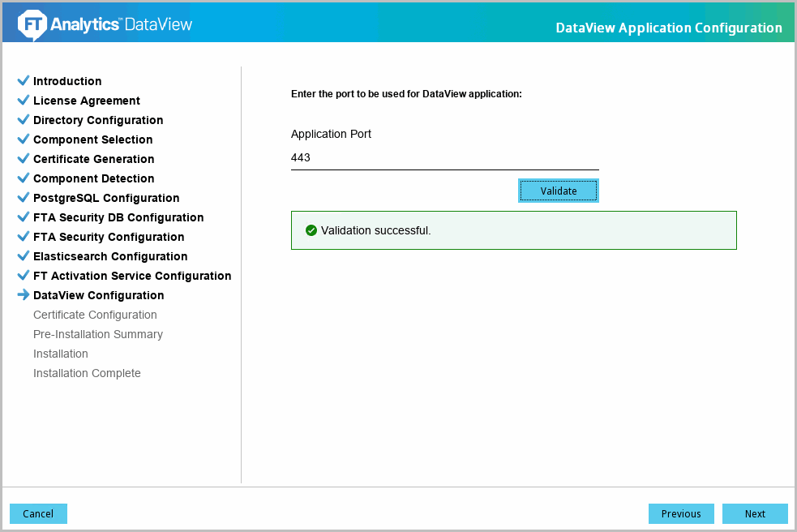The height and width of the screenshot is (532, 797).
Task: Proceed with the Next button
Action: (x=755, y=513)
